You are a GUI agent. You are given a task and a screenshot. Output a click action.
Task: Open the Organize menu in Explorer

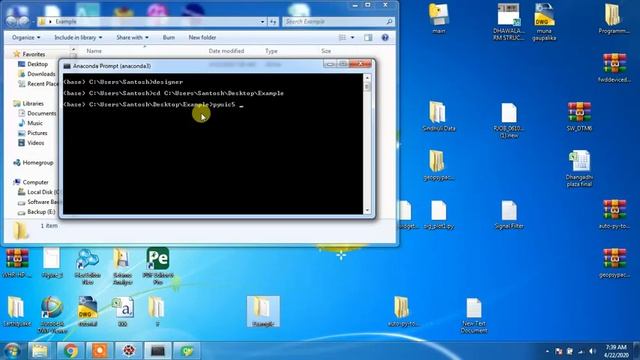click(26, 38)
